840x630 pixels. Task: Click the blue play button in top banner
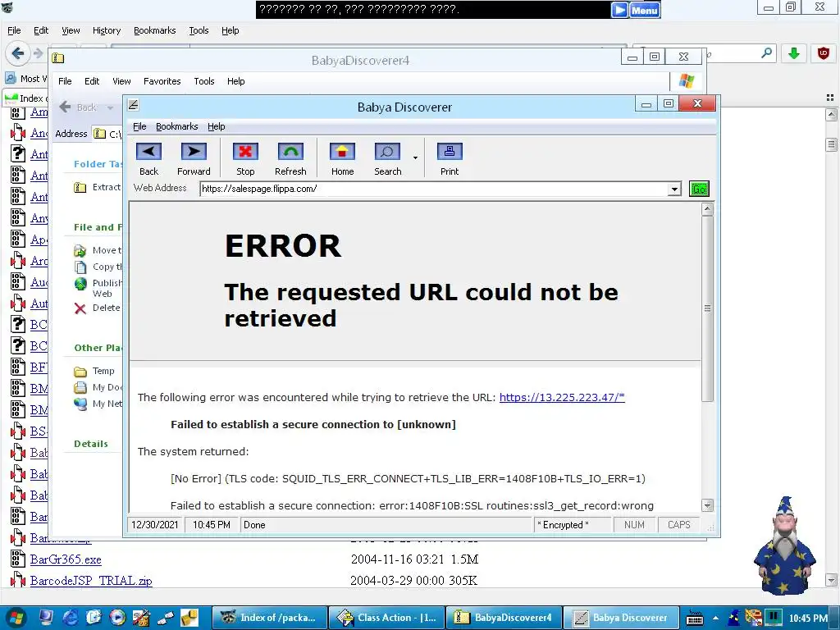pos(619,10)
